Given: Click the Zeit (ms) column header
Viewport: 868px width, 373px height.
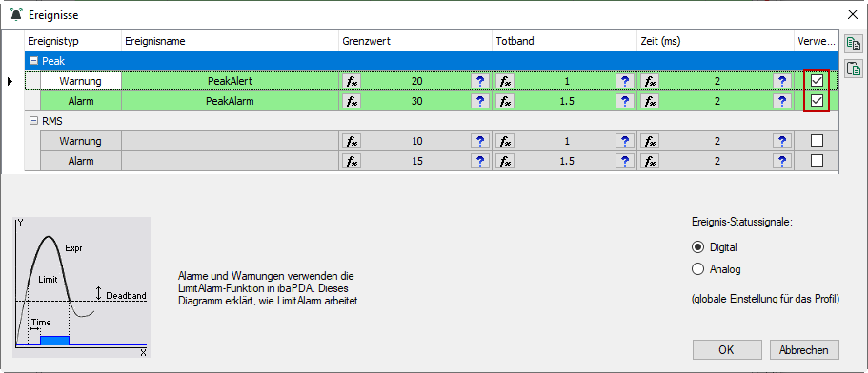Looking at the screenshot, I should coord(716,42).
